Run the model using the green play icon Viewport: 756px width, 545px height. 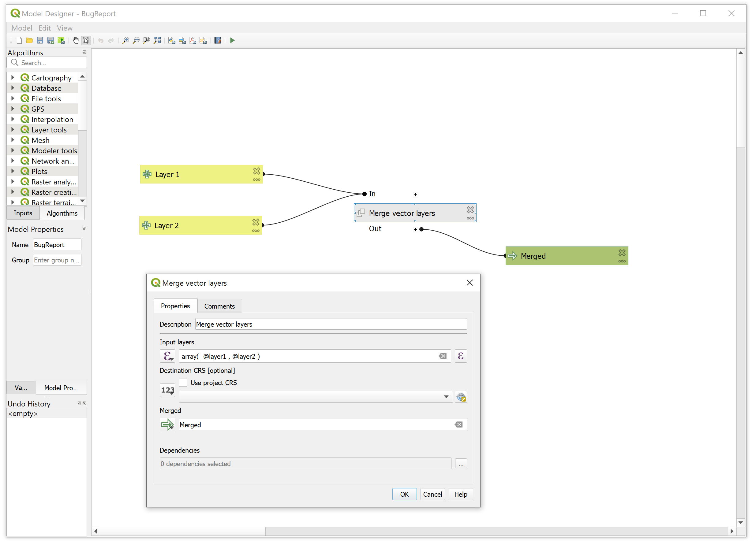coord(232,40)
